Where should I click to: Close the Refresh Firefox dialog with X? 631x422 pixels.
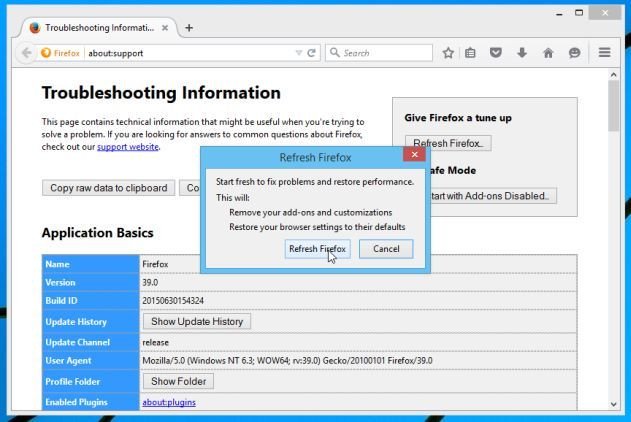click(414, 155)
